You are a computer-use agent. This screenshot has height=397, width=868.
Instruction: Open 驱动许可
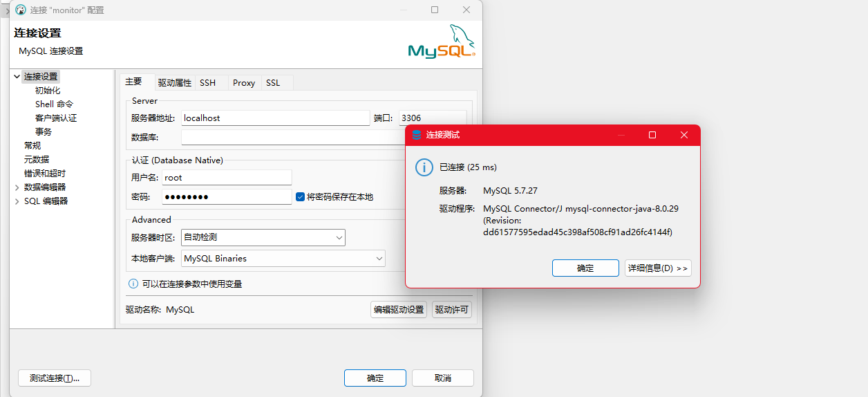(452, 310)
